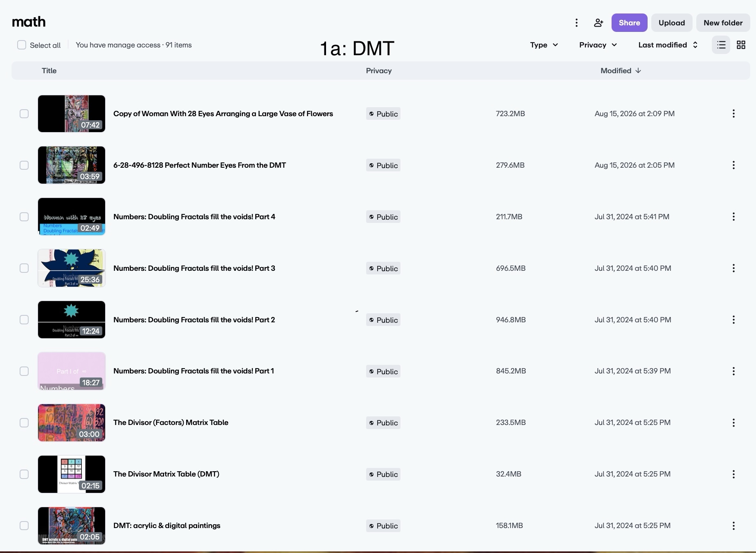Open video 6-28-496-8128 Perfect Number Eyes From the DMT
This screenshot has width=756, height=553.
tap(200, 165)
